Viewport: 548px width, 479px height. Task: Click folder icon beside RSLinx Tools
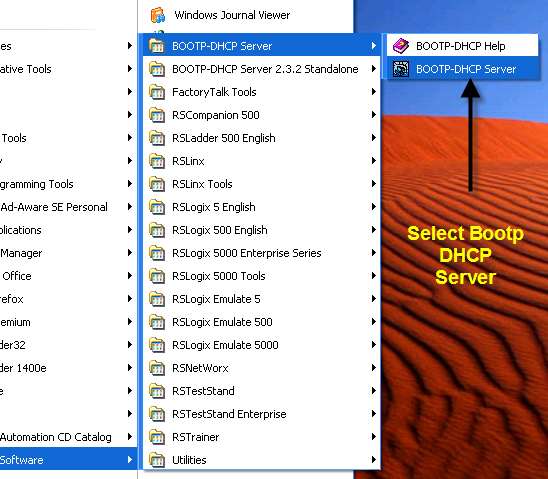click(157, 184)
